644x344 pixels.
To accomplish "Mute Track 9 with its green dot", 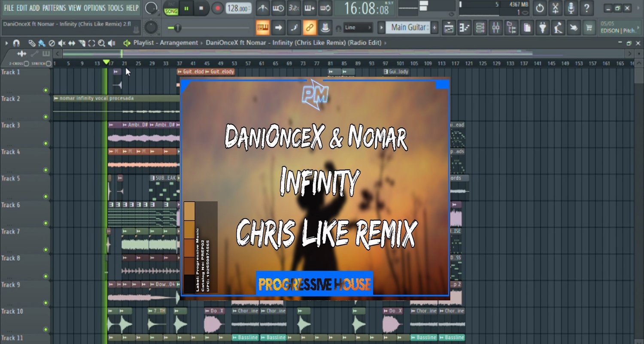I will click(46, 303).
